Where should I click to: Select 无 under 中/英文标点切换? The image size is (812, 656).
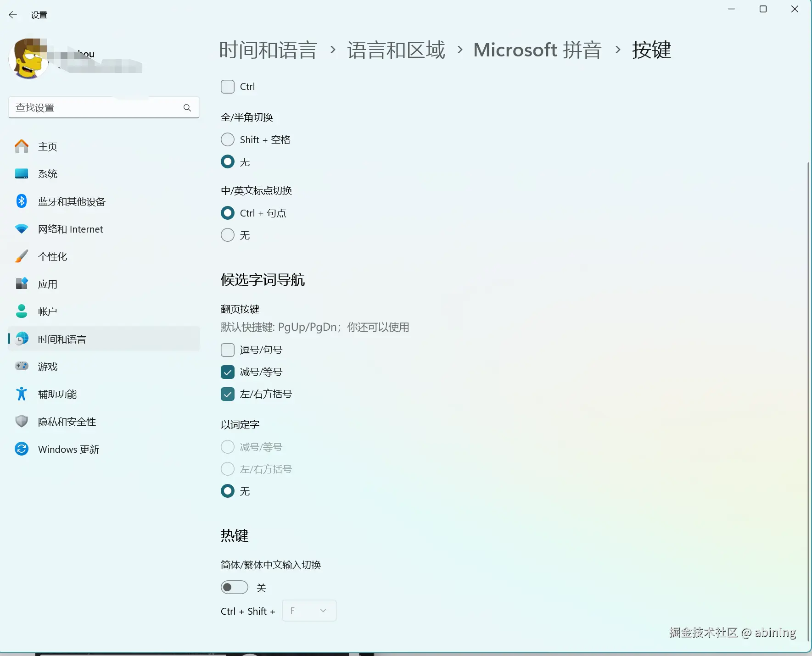[228, 235]
